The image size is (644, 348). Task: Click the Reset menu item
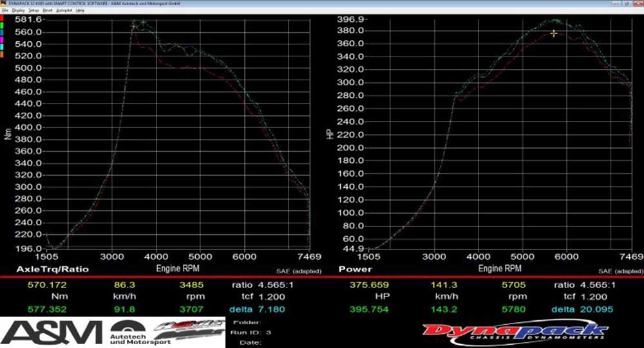(48, 11)
